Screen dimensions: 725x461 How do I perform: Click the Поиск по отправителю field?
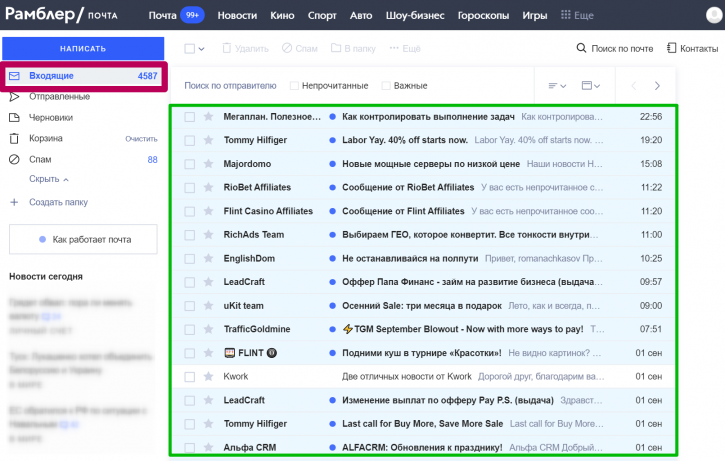coord(230,86)
